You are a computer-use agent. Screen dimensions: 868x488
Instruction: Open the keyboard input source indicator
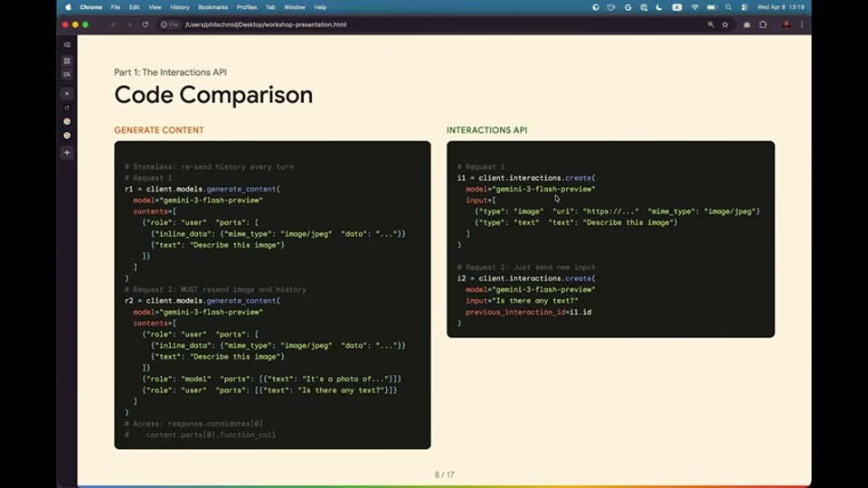tap(677, 7)
